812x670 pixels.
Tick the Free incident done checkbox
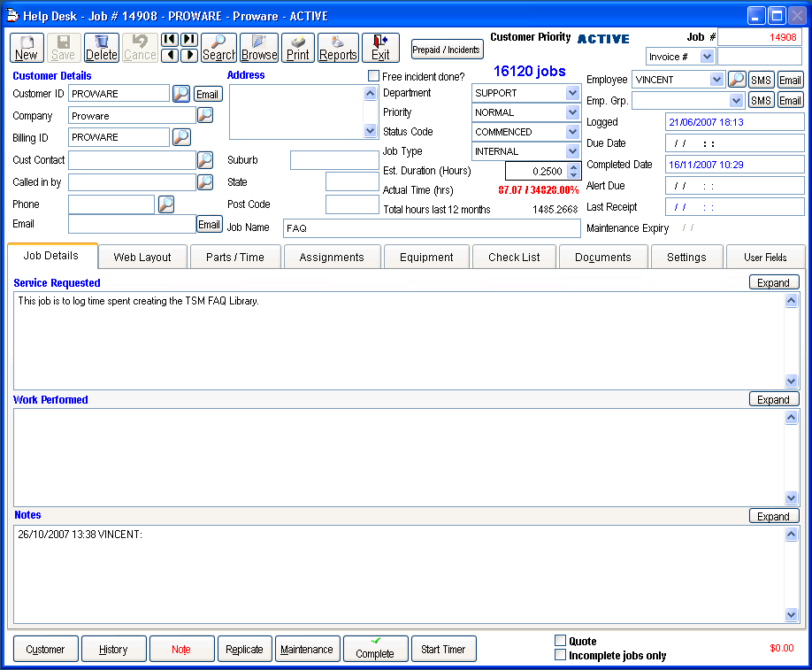(x=373, y=76)
